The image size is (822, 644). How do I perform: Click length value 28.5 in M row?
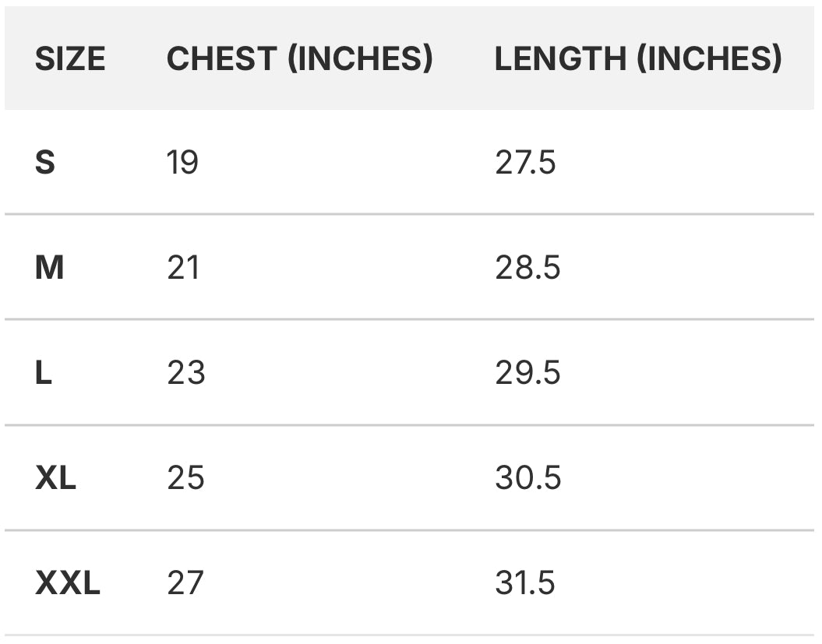pos(527,268)
